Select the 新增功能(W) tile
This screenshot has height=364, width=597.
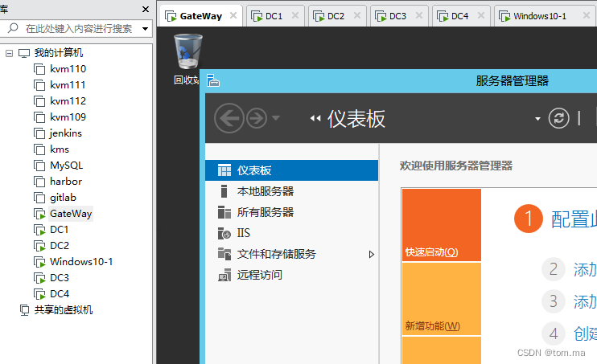click(442, 299)
